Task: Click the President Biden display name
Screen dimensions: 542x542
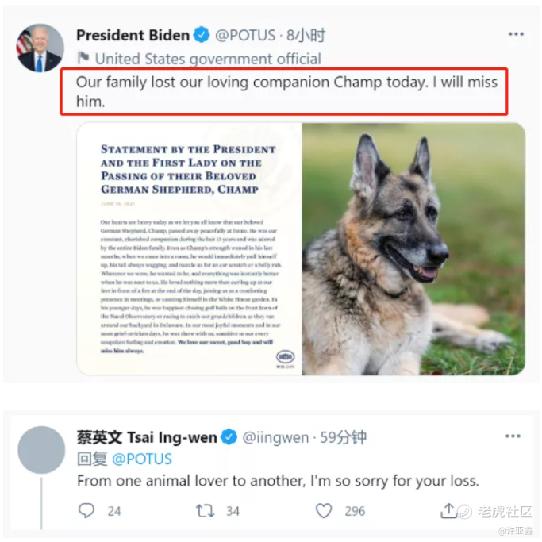Action: [133, 35]
